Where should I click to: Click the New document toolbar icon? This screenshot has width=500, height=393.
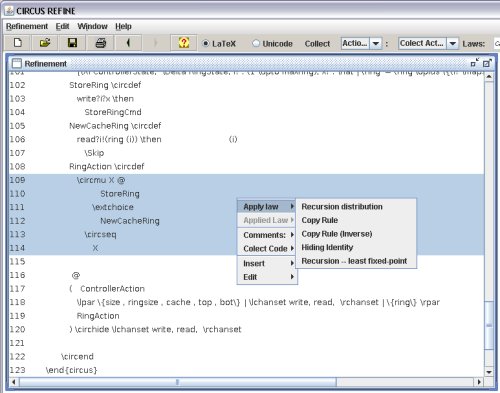click(x=18, y=43)
